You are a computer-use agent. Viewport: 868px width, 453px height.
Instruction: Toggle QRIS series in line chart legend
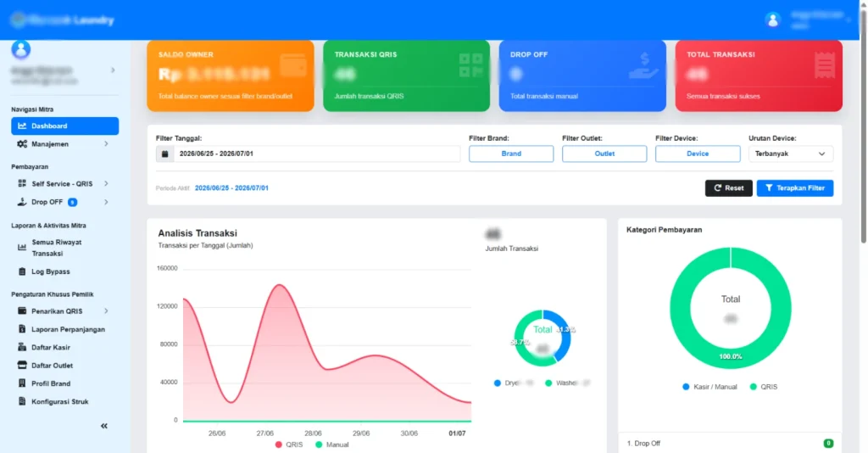289,445
